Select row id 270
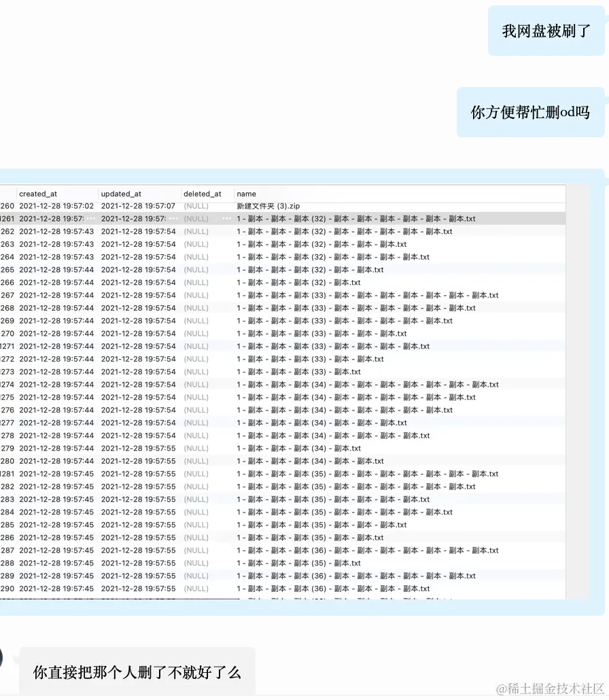 (7, 334)
